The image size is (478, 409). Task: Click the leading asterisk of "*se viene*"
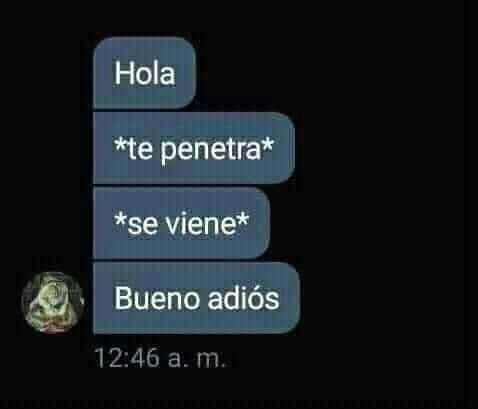click(x=120, y=219)
